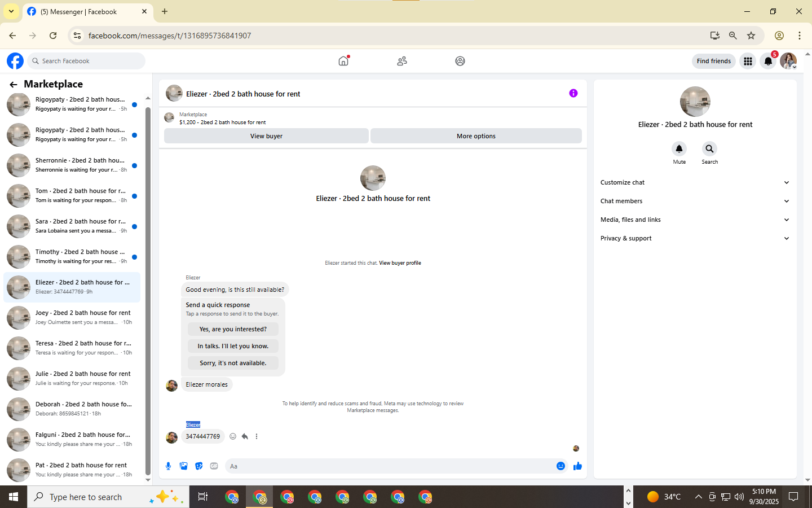812x508 pixels.
Task: Attach a photo file icon
Action: tap(183, 466)
